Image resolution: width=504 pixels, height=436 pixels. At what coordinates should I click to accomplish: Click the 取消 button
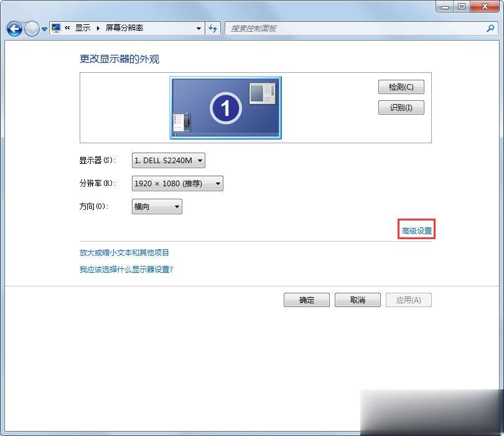pyautogui.click(x=358, y=300)
